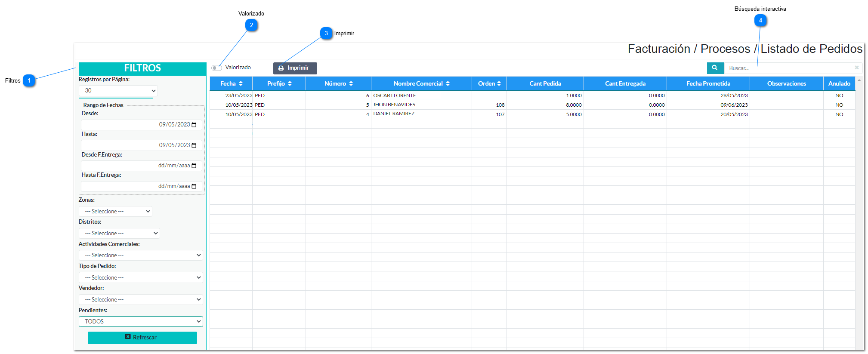Click the Printer icon on Imprimir
This screenshot has height=354, width=868.
point(281,68)
